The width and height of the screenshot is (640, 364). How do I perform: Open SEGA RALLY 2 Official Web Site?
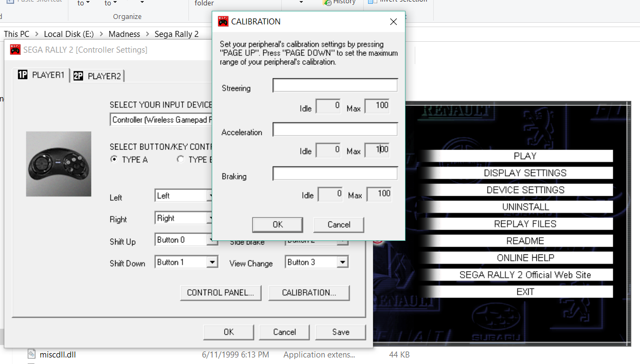click(x=525, y=274)
